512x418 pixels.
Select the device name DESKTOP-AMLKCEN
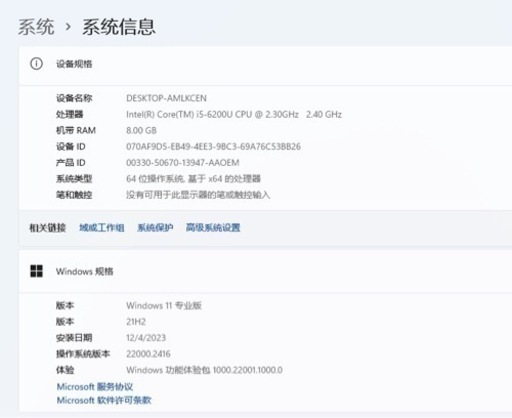[166, 98]
